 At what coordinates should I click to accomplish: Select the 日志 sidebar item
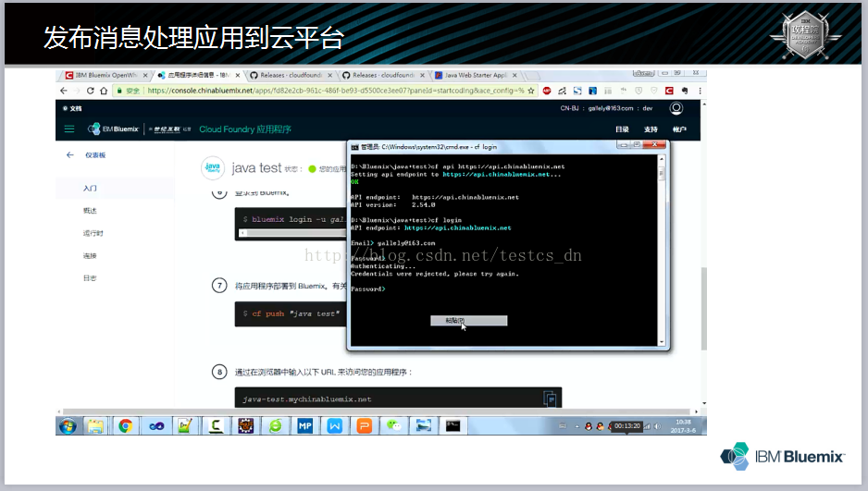pos(91,278)
